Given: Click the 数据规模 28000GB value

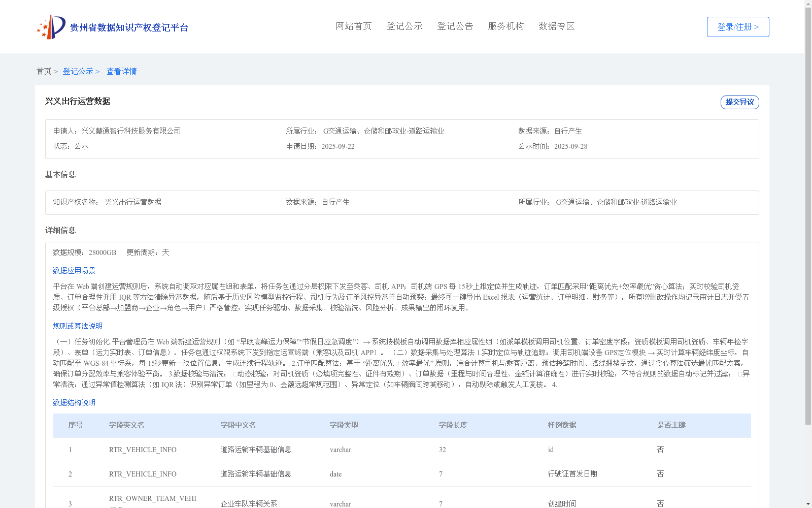Looking at the screenshot, I should click(103, 252).
